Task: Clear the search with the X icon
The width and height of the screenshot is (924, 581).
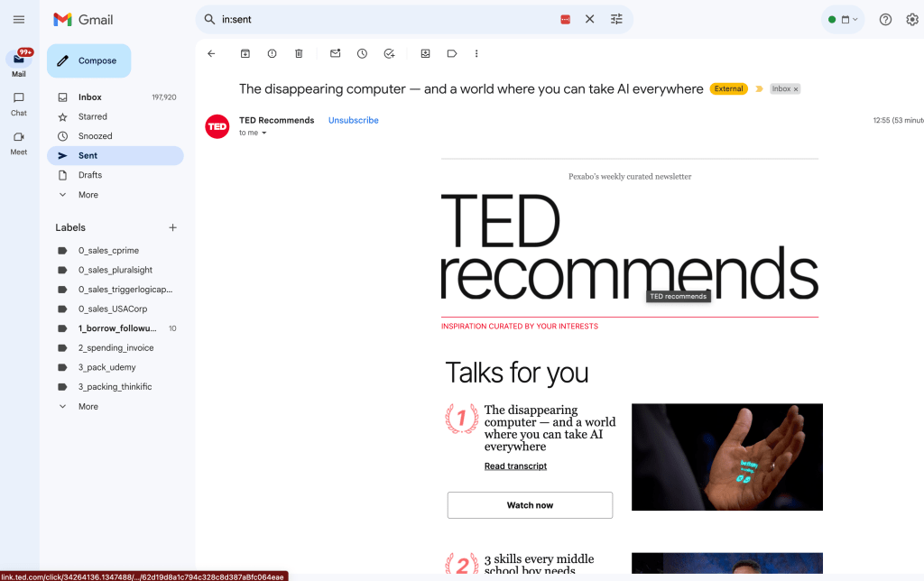Action: pyautogui.click(x=589, y=20)
